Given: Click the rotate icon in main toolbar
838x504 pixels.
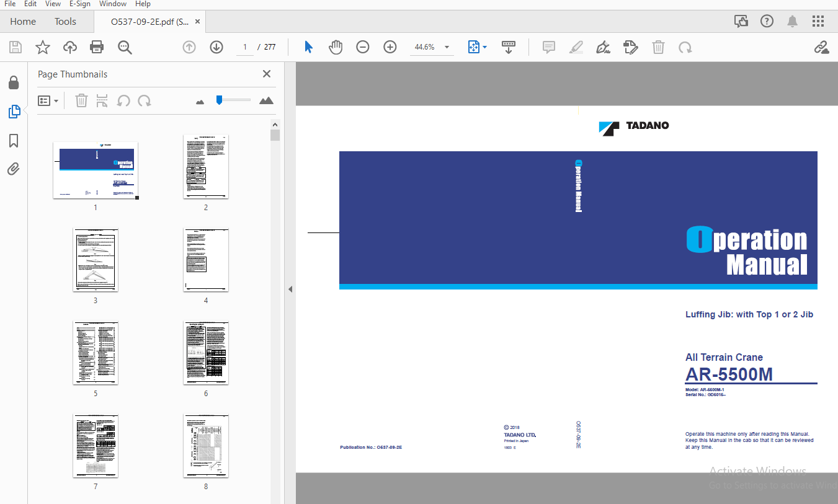Looking at the screenshot, I should 685,47.
